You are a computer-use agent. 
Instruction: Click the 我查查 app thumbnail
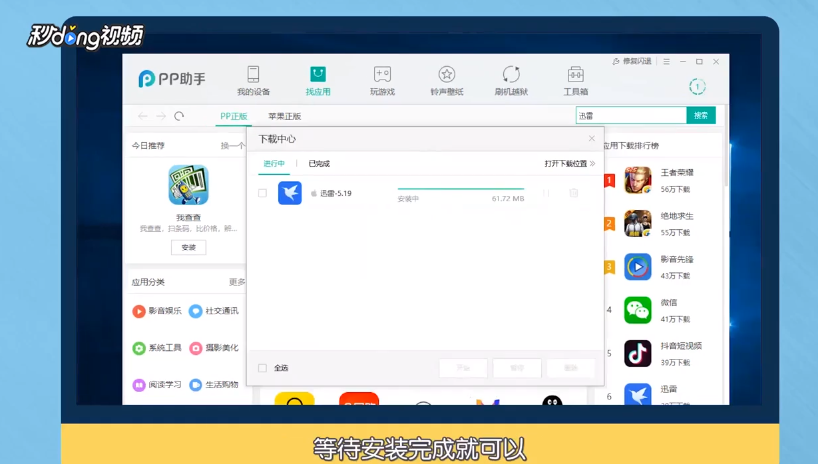click(188, 185)
